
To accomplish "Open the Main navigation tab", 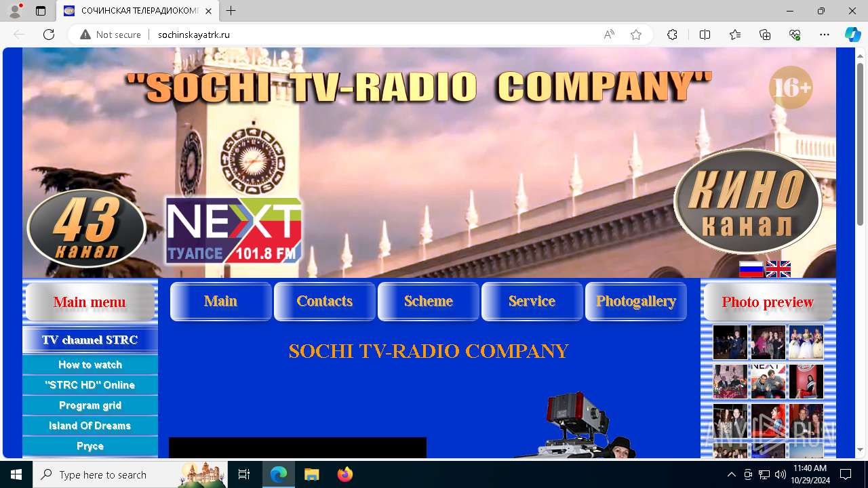I will click(220, 302).
